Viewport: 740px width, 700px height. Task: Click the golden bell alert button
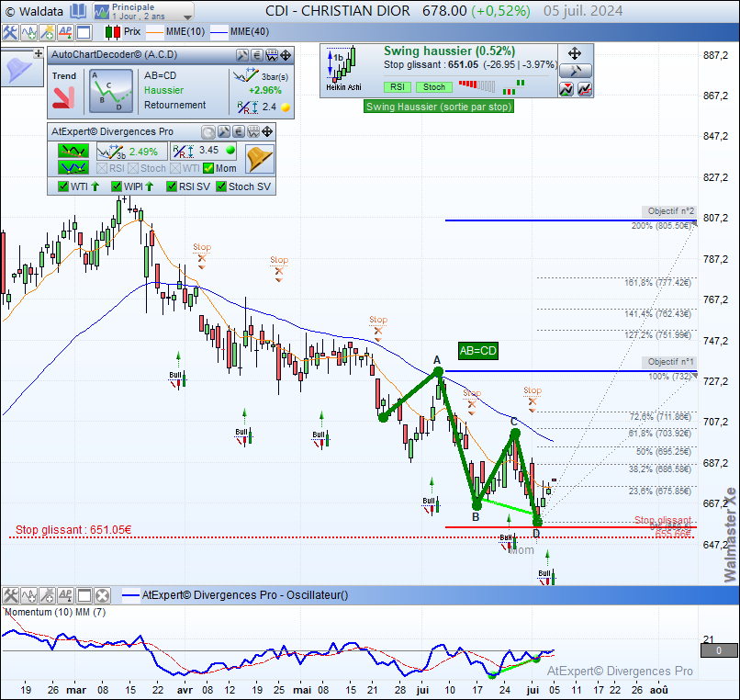259,159
